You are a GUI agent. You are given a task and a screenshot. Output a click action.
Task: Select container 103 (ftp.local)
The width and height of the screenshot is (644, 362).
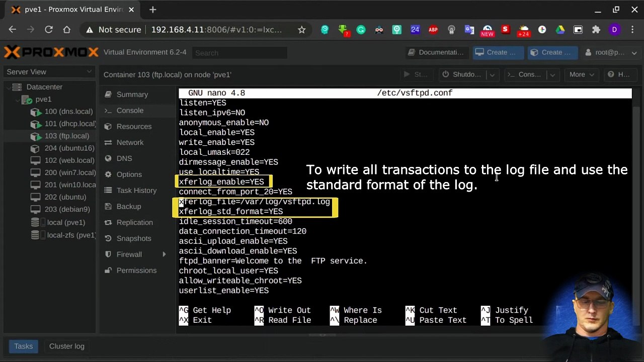[66, 136]
